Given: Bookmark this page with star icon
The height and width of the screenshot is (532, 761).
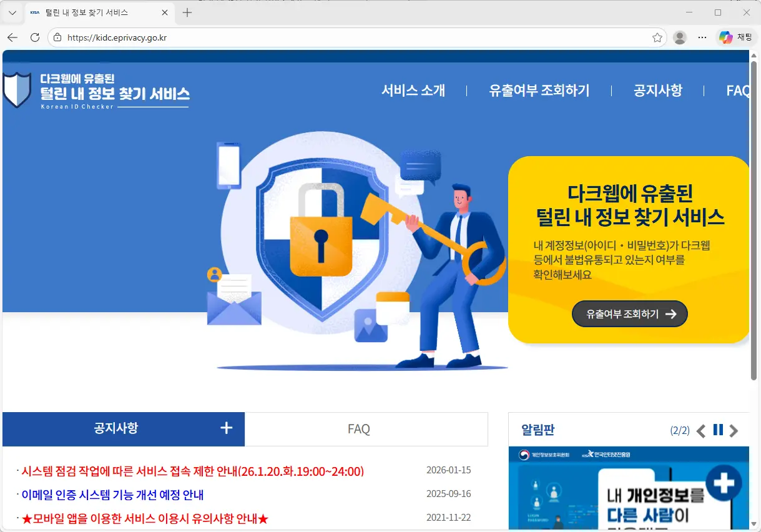Looking at the screenshot, I should coord(657,37).
